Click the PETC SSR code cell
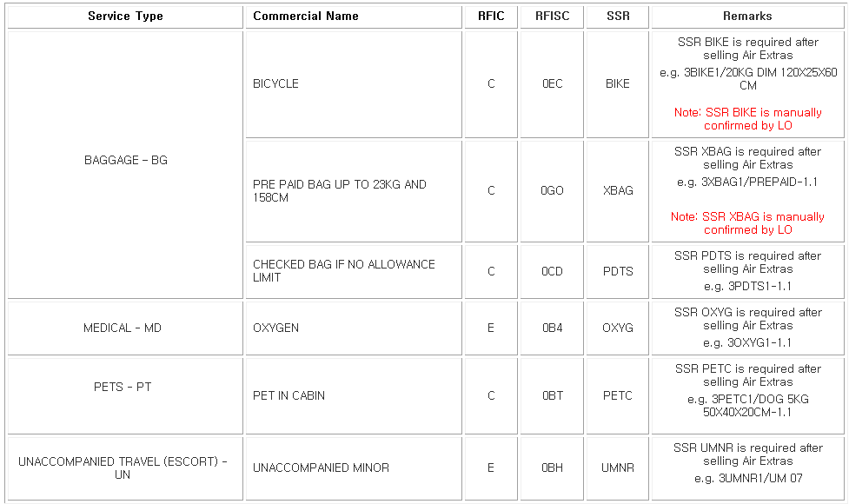 [x=617, y=395]
